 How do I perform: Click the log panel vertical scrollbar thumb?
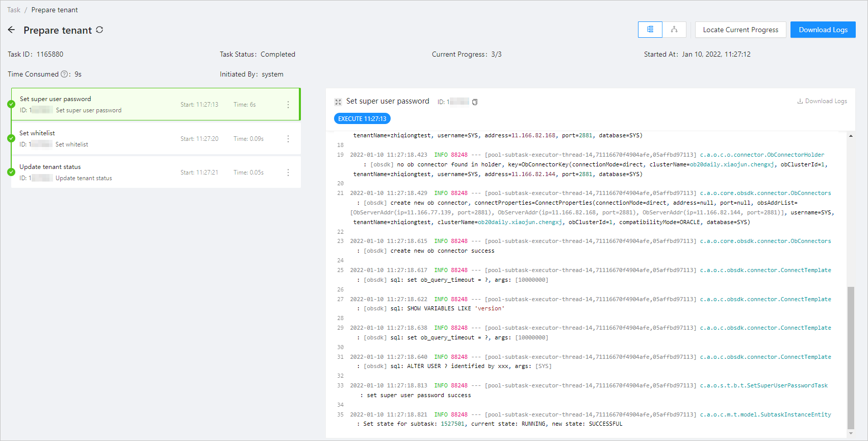click(851, 358)
